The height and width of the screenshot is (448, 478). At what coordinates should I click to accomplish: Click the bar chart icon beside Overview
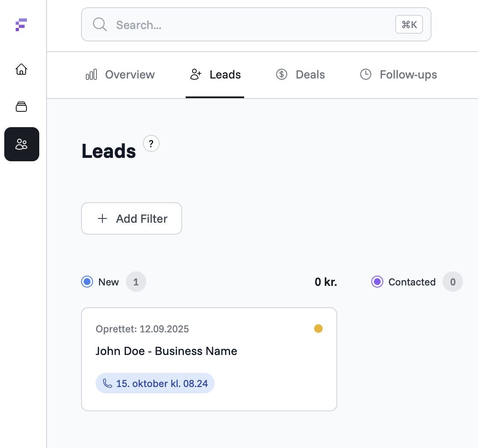click(91, 74)
